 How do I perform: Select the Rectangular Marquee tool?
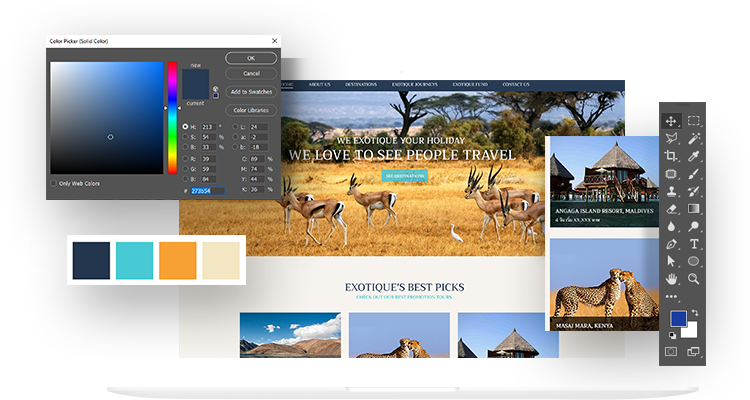[x=694, y=121]
